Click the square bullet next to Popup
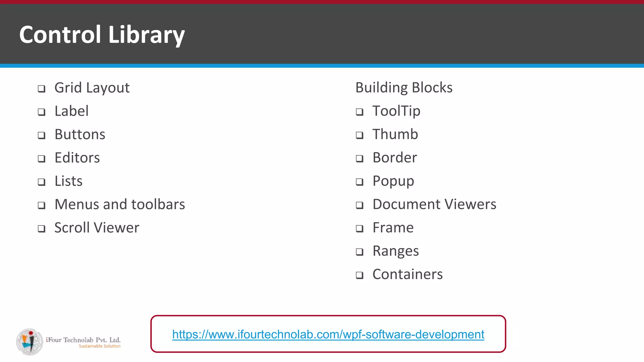Screen dimensions: 644x362 (x=359, y=182)
